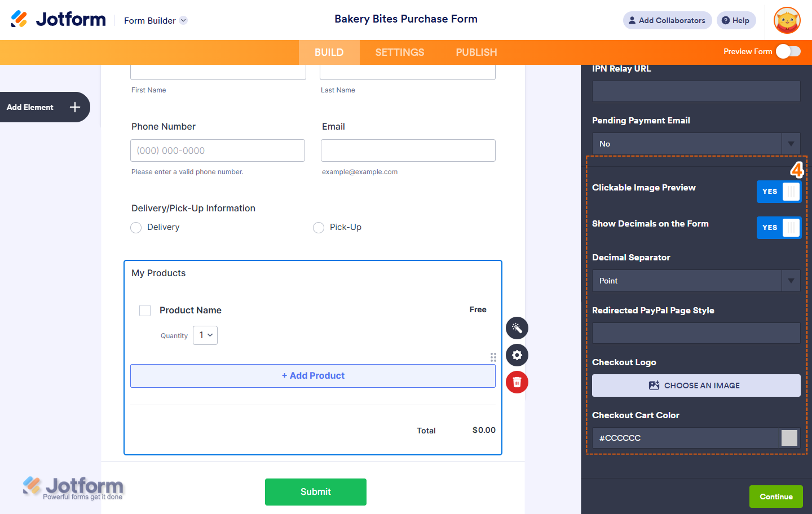The height and width of the screenshot is (514, 812).
Task: Disable Show Decimals on the Form
Action: pos(779,227)
